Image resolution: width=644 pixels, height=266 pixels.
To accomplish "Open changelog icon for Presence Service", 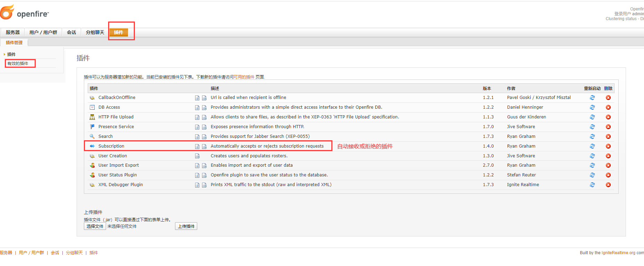I will pos(204,127).
